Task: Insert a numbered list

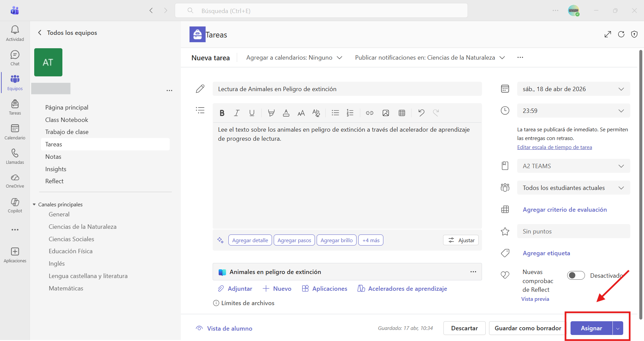Action: pyautogui.click(x=350, y=113)
